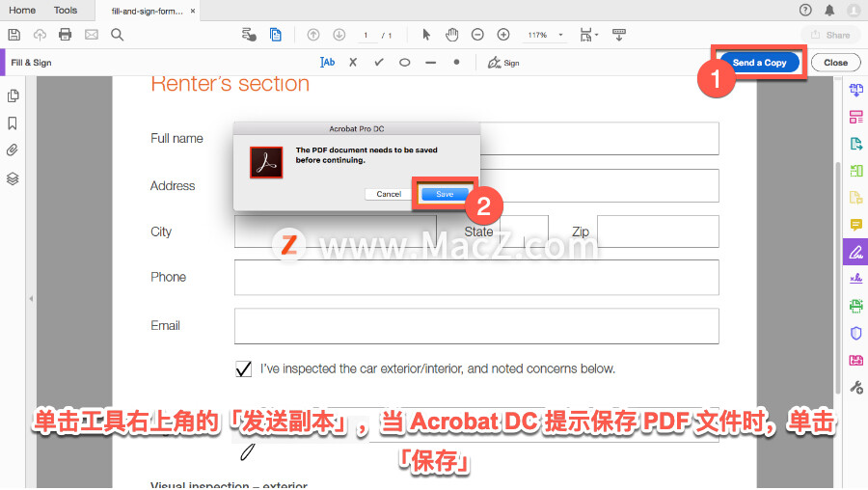Switch to the Tools tab
Screen dimensions: 868x490
(66, 10)
